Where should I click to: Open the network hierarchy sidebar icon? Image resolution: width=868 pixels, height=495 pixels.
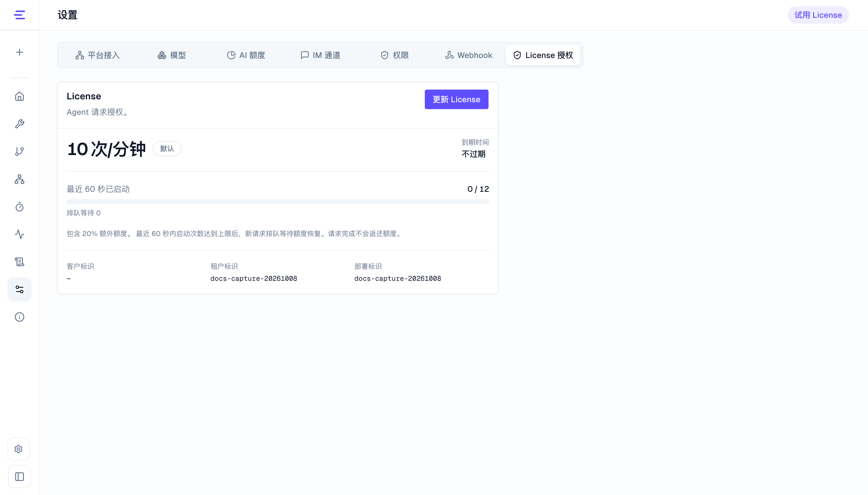(x=19, y=179)
